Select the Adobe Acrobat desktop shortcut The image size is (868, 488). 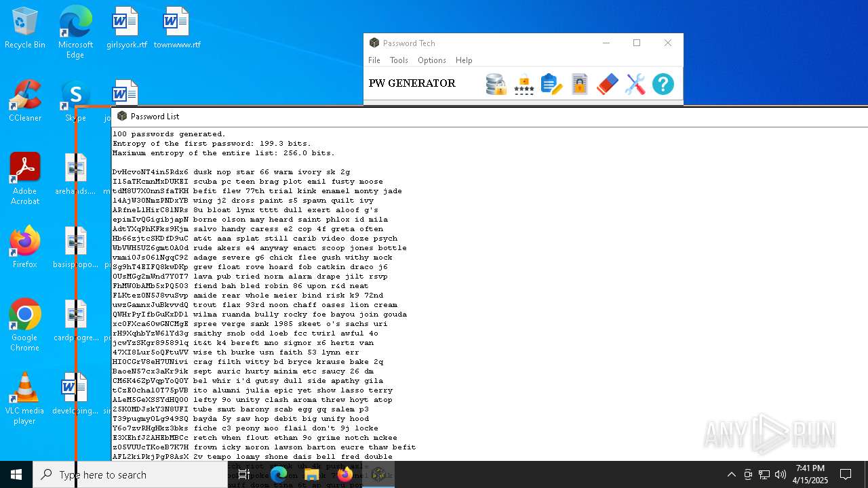(x=25, y=179)
